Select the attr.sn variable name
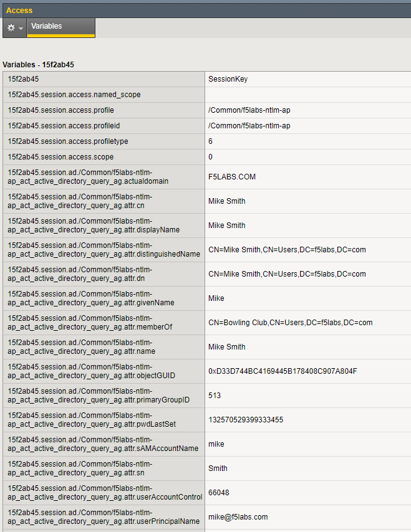 80,468
